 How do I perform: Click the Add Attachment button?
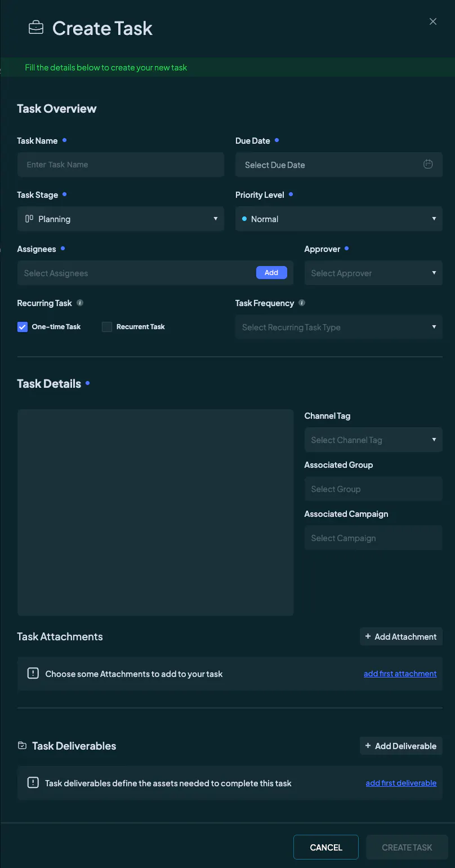pos(401,636)
